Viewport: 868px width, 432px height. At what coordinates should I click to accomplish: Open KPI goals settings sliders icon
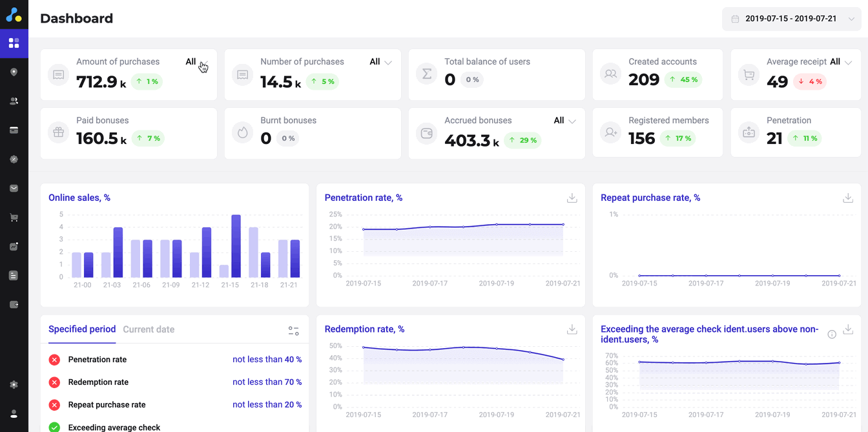point(294,331)
